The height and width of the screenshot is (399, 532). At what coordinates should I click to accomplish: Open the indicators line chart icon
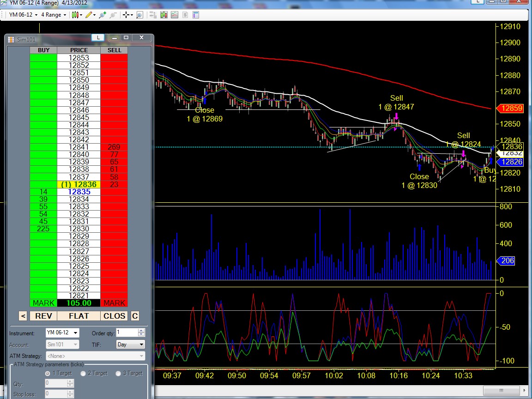click(x=175, y=15)
